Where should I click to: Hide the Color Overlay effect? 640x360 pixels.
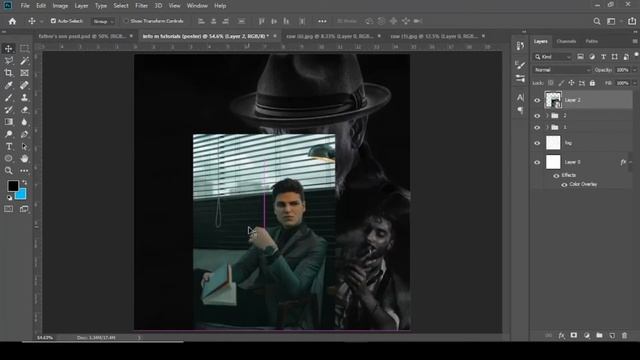pyautogui.click(x=564, y=185)
